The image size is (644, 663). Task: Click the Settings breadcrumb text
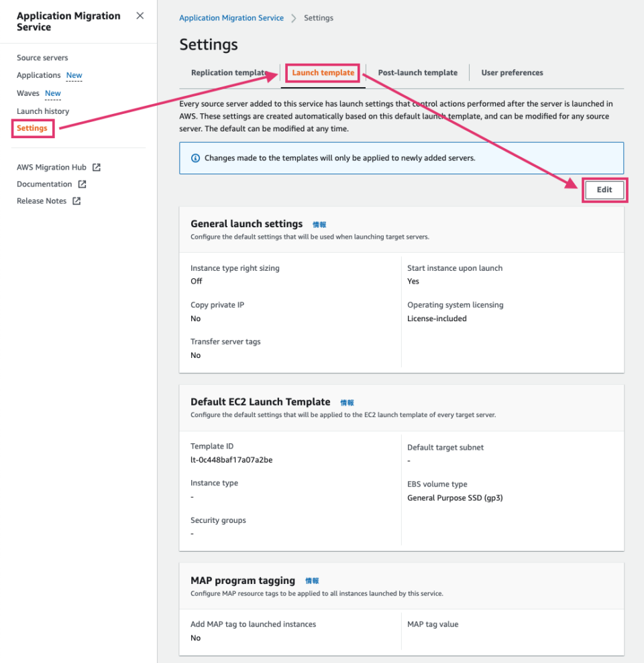(319, 17)
